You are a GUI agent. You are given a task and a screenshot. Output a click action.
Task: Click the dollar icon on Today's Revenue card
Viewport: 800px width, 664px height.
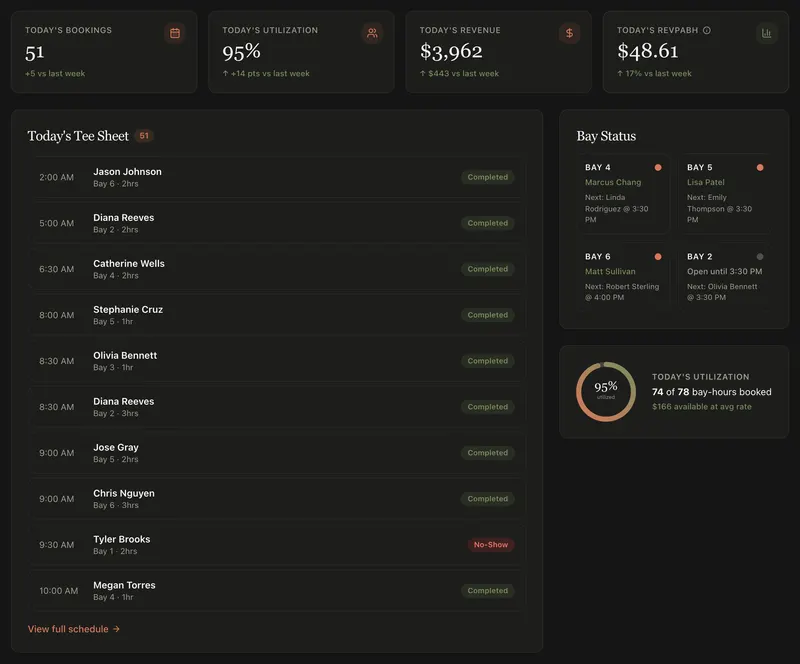click(569, 33)
